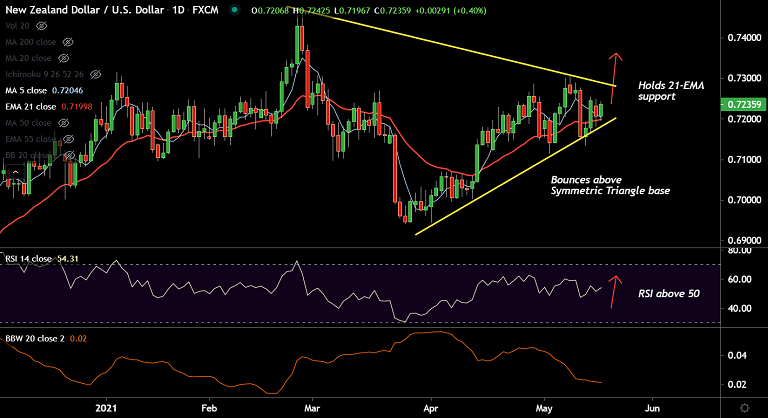
Task: Click the BBW 0.02 scale value
Action: coord(737,385)
